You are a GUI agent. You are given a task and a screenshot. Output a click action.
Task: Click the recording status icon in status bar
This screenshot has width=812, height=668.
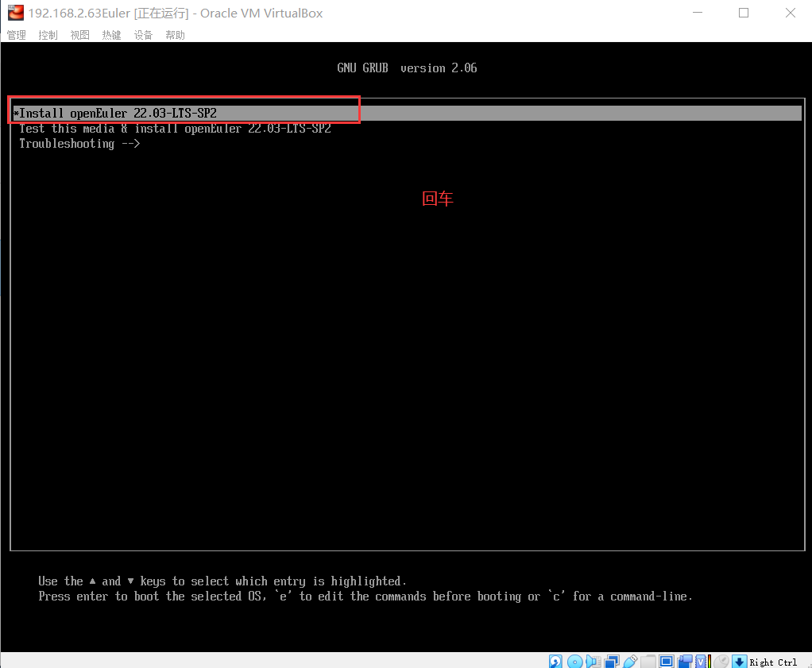tap(685, 662)
